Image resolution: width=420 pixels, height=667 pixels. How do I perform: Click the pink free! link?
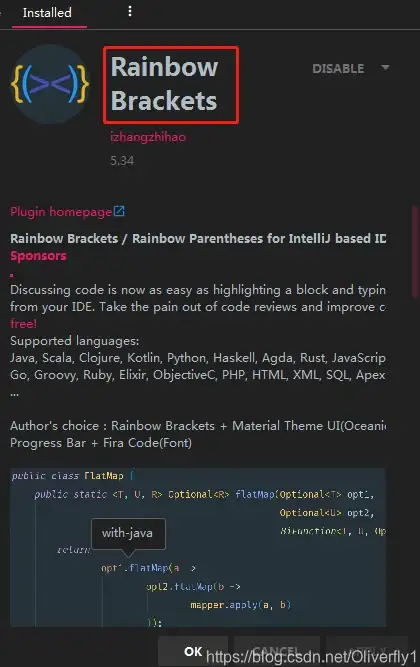pos(23,324)
